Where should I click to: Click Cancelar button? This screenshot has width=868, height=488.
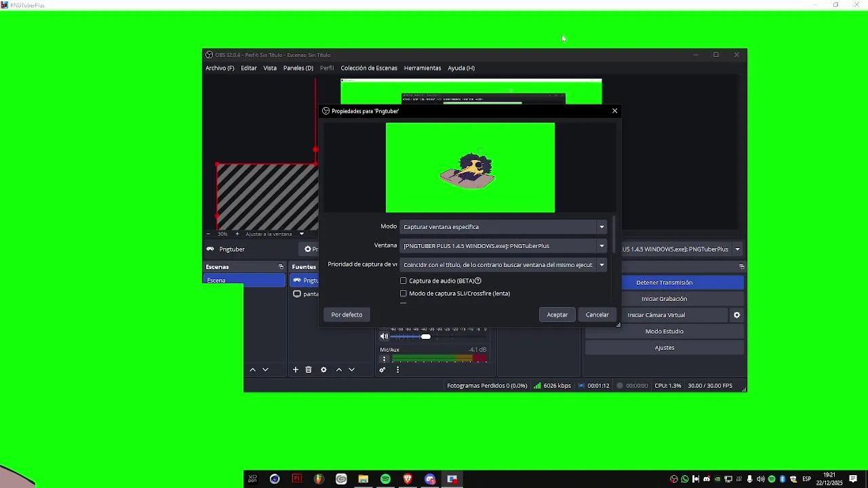click(x=597, y=314)
